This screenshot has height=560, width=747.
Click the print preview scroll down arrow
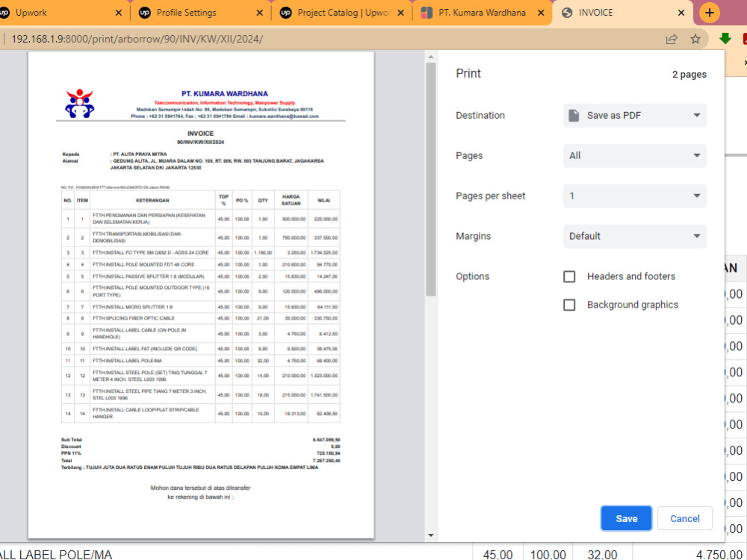pyautogui.click(x=431, y=535)
